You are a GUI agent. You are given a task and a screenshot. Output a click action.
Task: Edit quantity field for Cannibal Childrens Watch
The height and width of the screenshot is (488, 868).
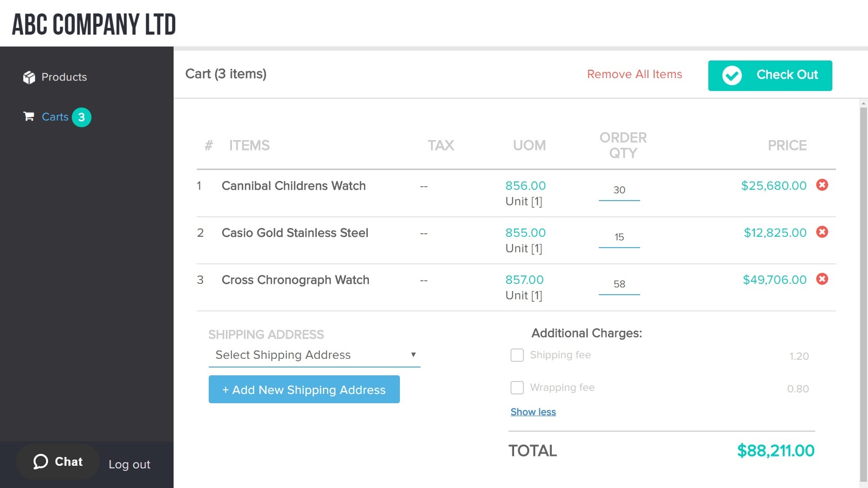click(619, 190)
